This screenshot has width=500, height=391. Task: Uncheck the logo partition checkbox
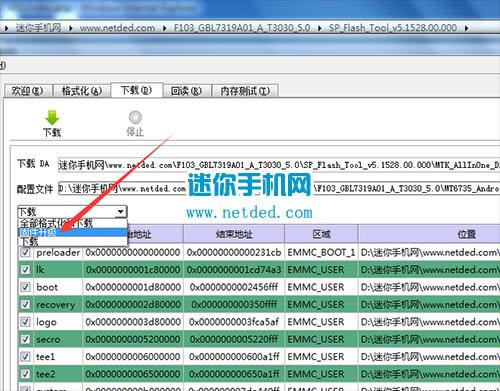pyautogui.click(x=25, y=322)
